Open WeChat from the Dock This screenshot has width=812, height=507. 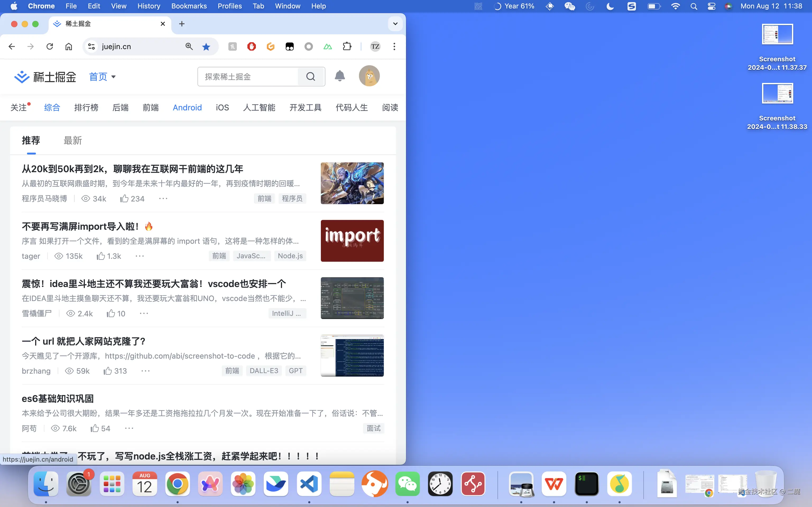[x=408, y=484]
